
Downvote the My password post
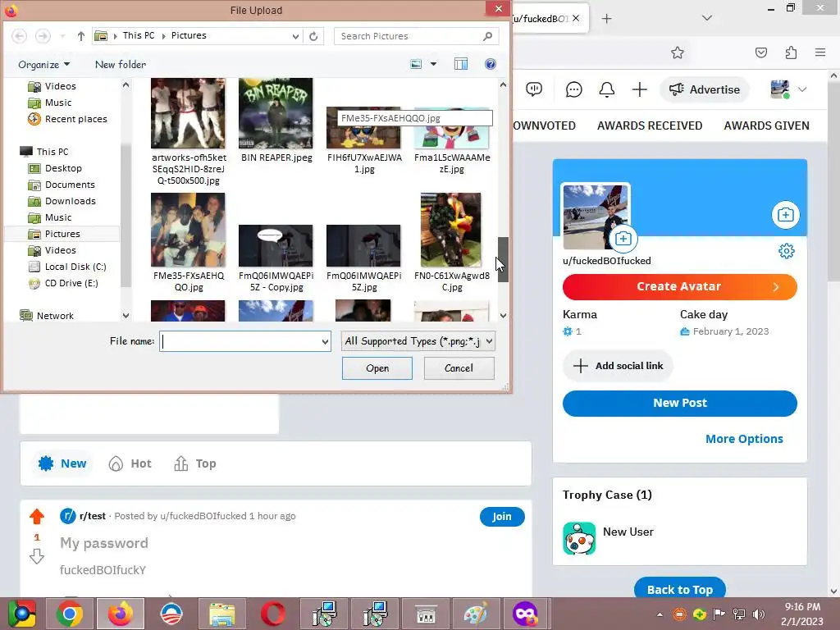click(37, 557)
